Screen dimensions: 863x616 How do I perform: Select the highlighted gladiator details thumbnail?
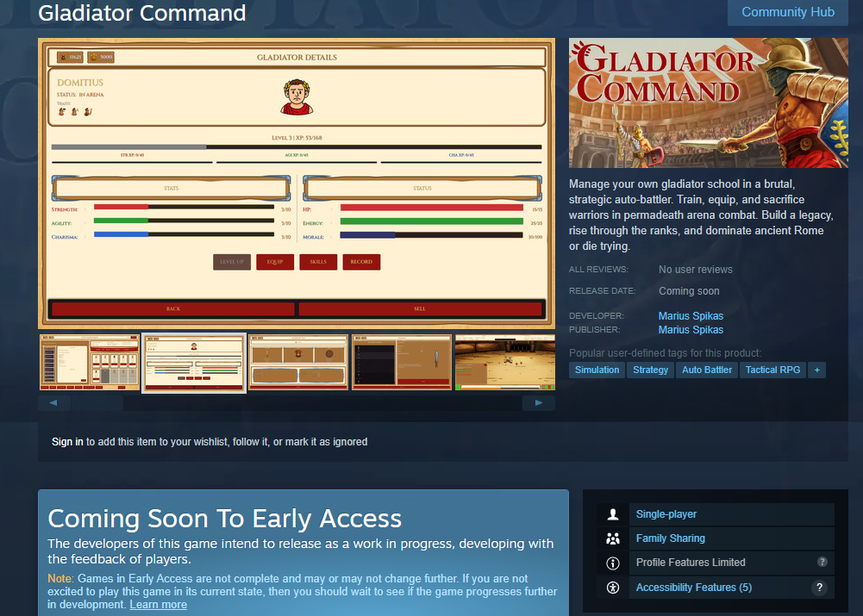[194, 363]
